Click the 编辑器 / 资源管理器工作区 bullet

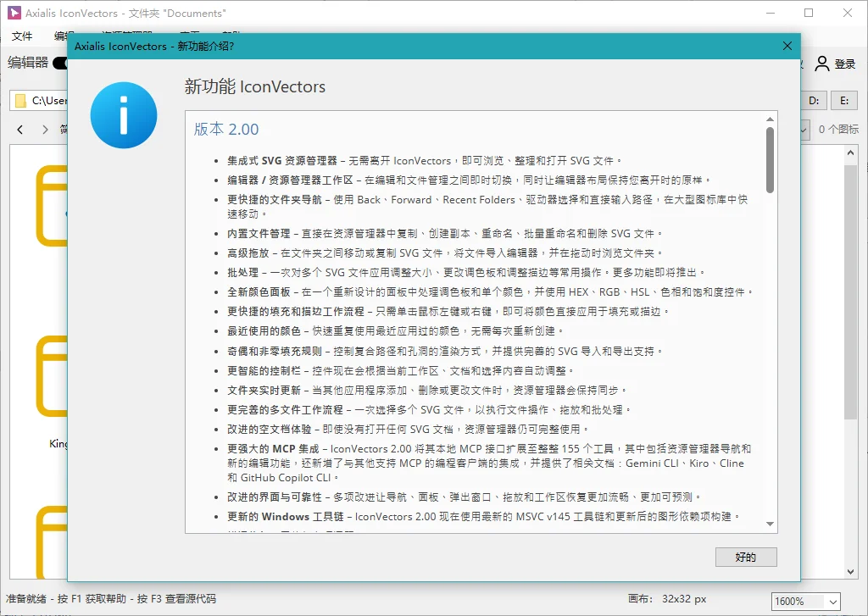point(468,180)
